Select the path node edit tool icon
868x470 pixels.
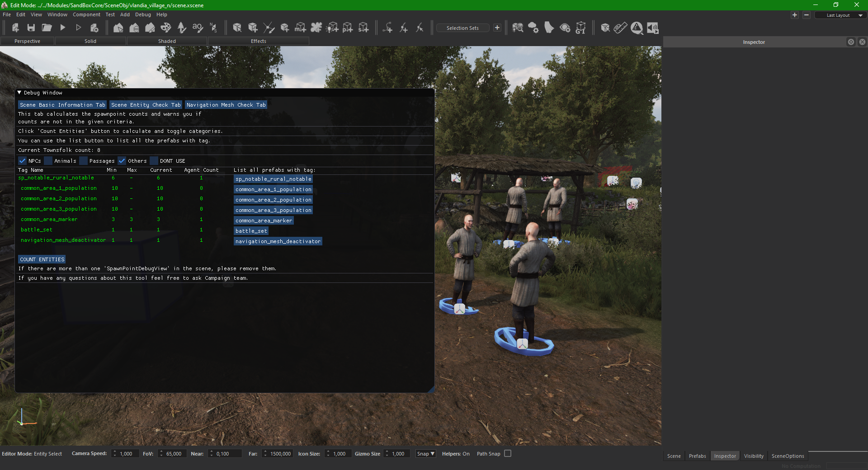pyautogui.click(x=269, y=28)
